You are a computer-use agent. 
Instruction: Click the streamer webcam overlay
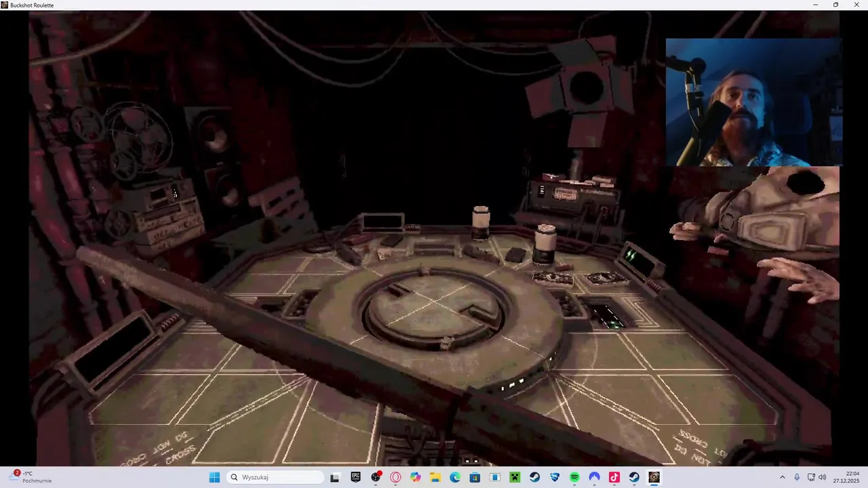point(753,102)
